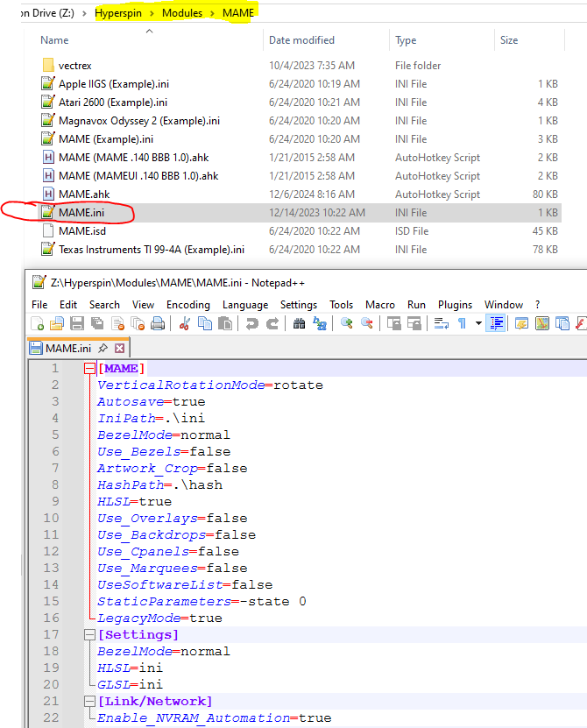
Task: Click the Print toolbar icon
Action: [x=158, y=324]
